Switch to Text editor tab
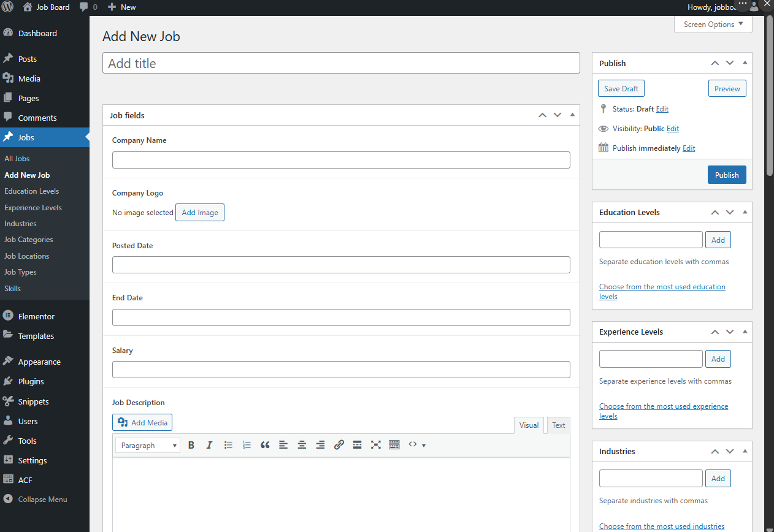The height and width of the screenshot is (532, 774). pos(559,425)
